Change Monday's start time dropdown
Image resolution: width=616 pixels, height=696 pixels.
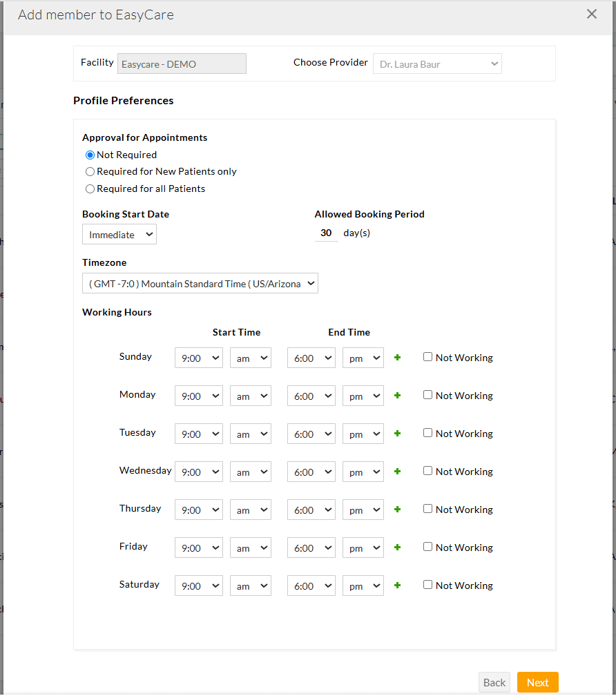point(198,395)
